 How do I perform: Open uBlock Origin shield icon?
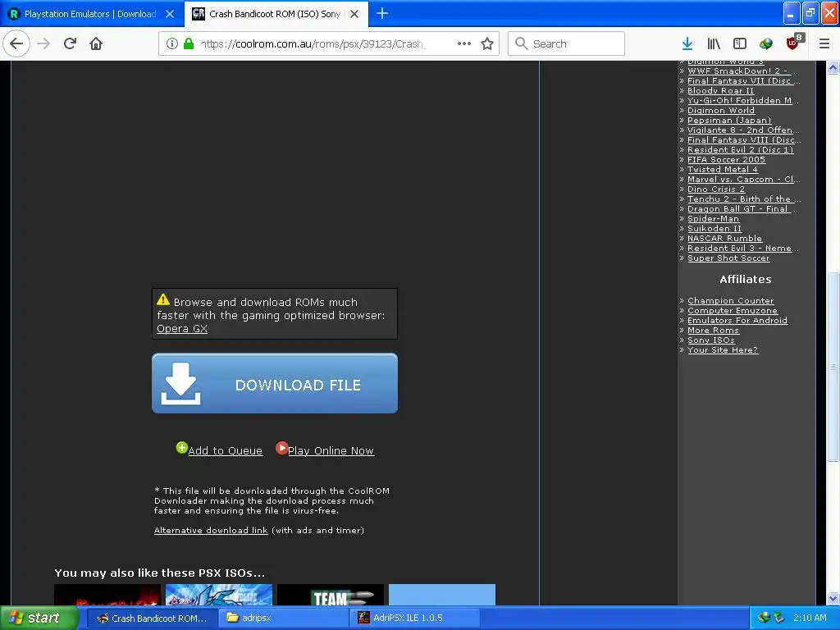pyautogui.click(x=793, y=43)
